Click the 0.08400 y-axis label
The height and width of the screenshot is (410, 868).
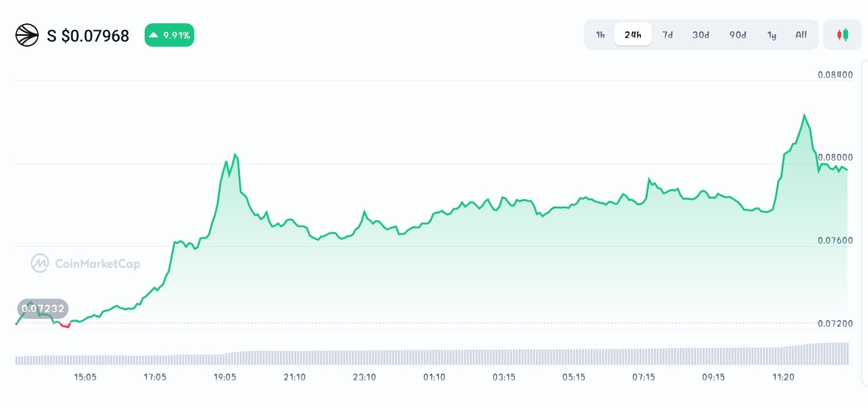coord(835,75)
